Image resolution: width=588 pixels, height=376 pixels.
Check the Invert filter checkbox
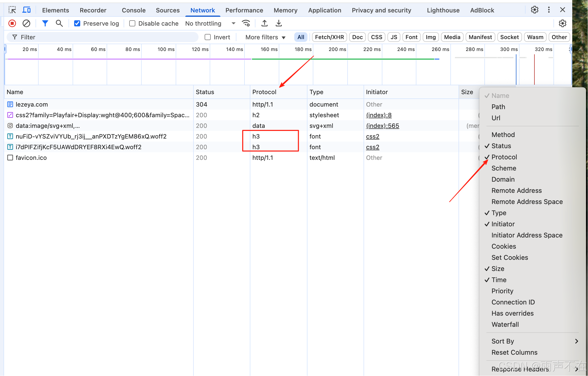(208, 37)
